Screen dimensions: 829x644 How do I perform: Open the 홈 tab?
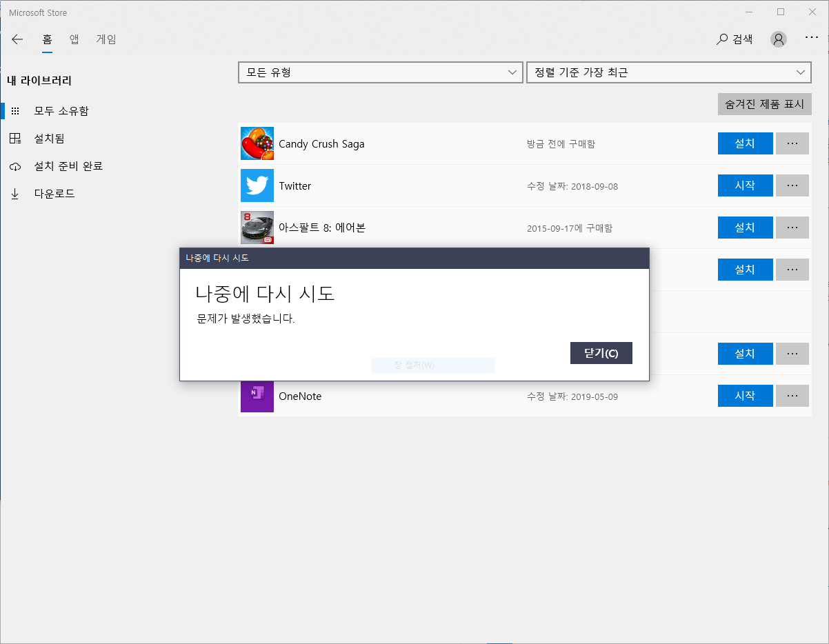pos(47,39)
